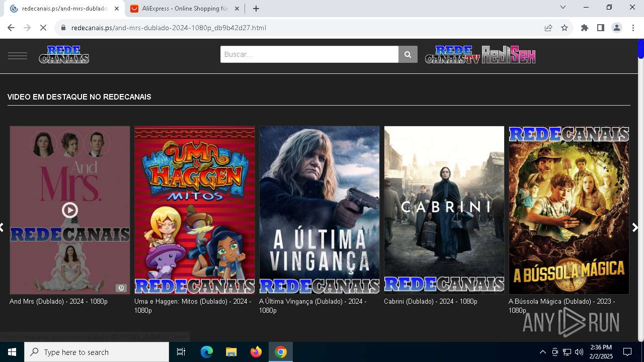
Task: Show hidden system tray icons
Action: 542,352
